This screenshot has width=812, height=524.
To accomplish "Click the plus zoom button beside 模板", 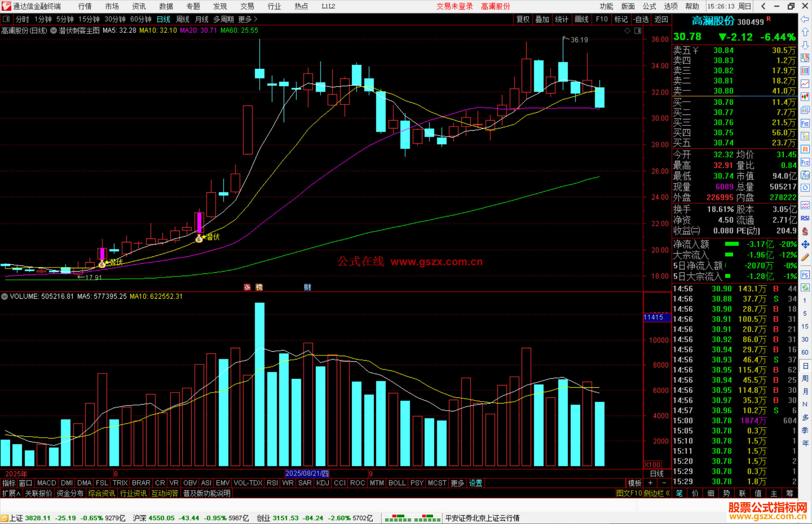I will pyautogui.click(x=650, y=483).
